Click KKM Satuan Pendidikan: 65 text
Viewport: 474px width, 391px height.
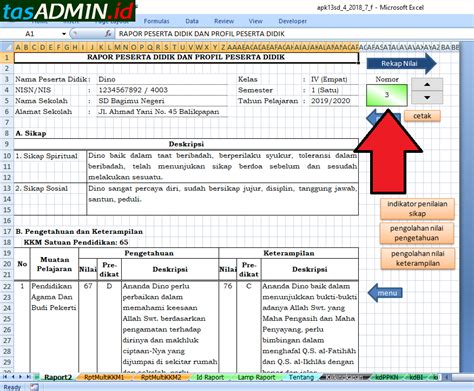point(76,242)
